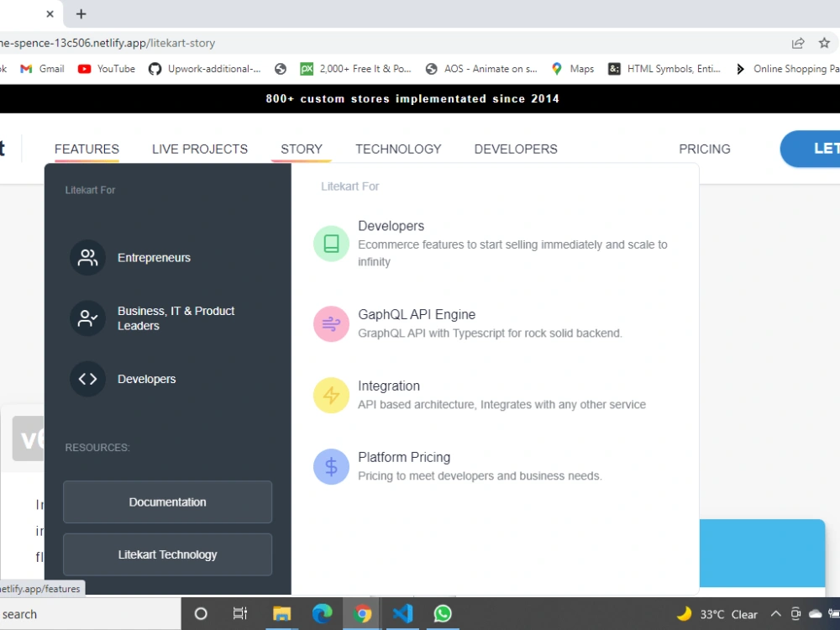
Task: Click the blue dollar Platform Pricing icon
Action: click(x=331, y=466)
